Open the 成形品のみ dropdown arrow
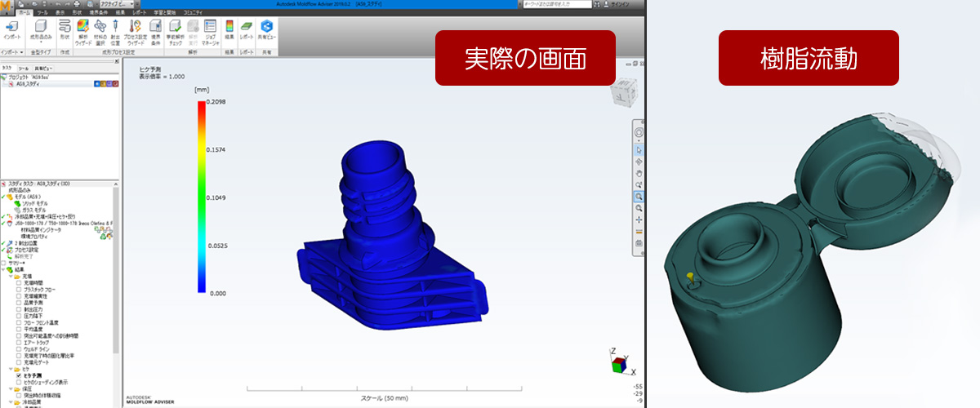This screenshot has height=408, width=980. coord(40,42)
